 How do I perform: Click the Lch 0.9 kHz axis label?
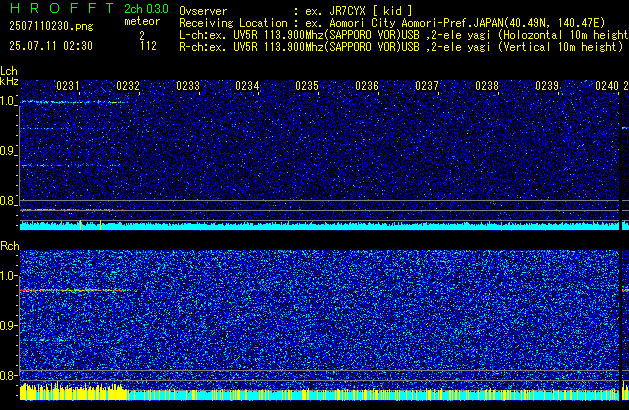7,151
